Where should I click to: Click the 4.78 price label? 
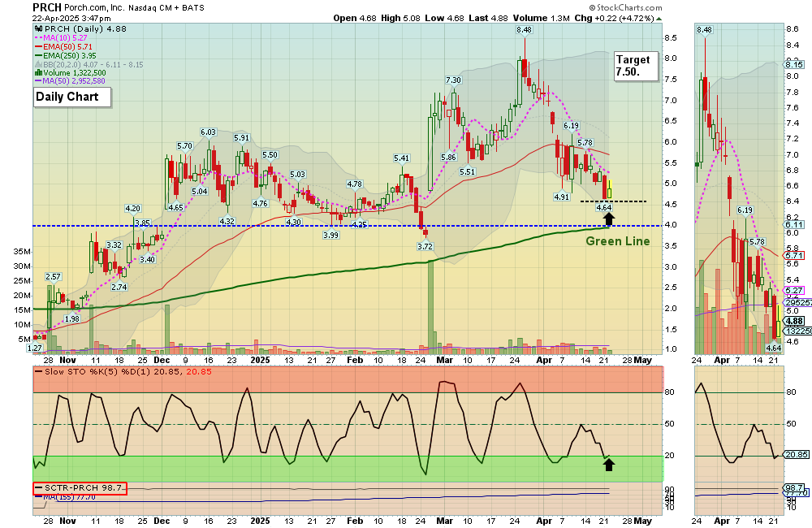354,184
